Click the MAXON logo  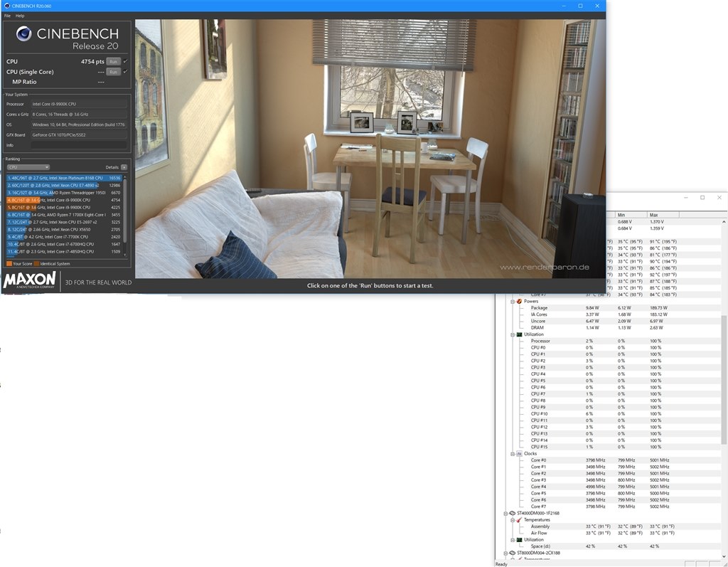click(x=30, y=280)
